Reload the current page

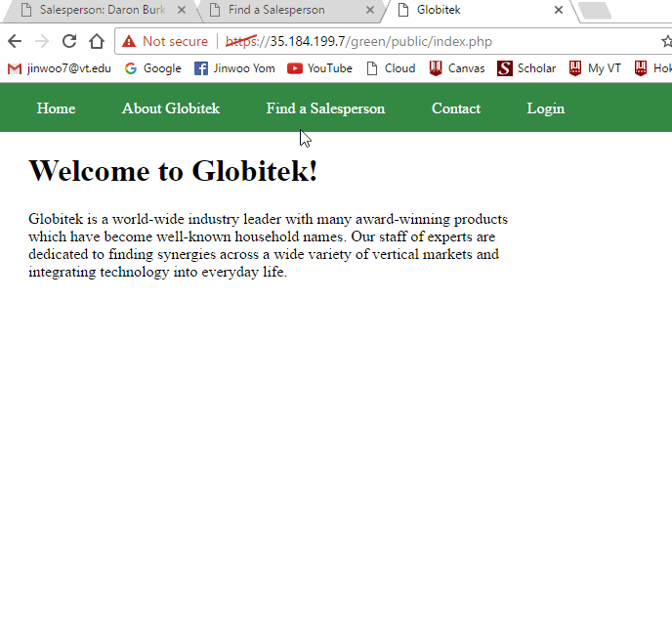click(x=69, y=41)
